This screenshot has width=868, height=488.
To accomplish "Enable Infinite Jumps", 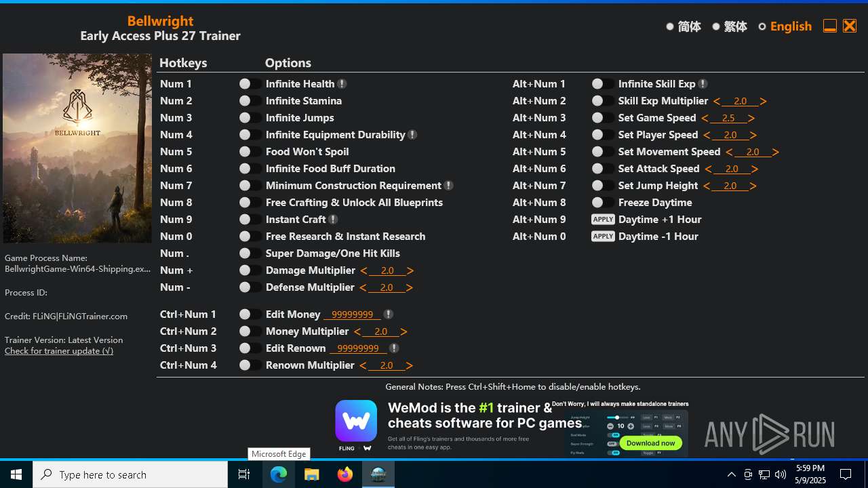I will point(250,118).
